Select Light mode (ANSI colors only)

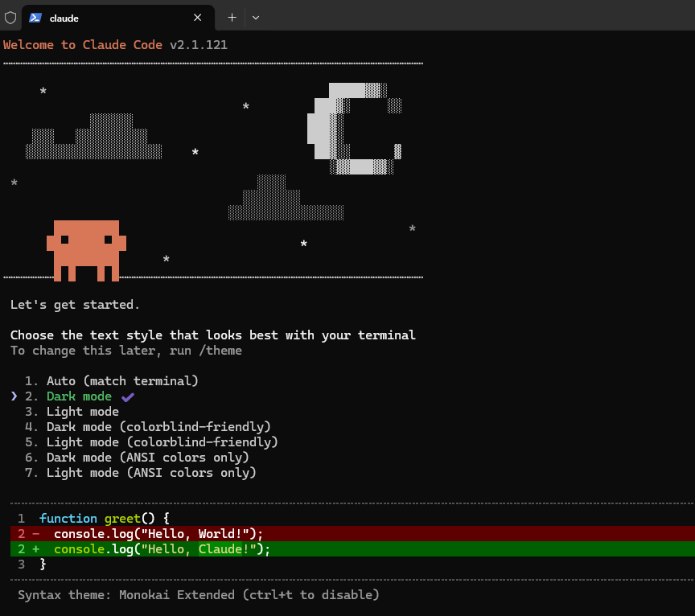pyautogui.click(x=141, y=473)
